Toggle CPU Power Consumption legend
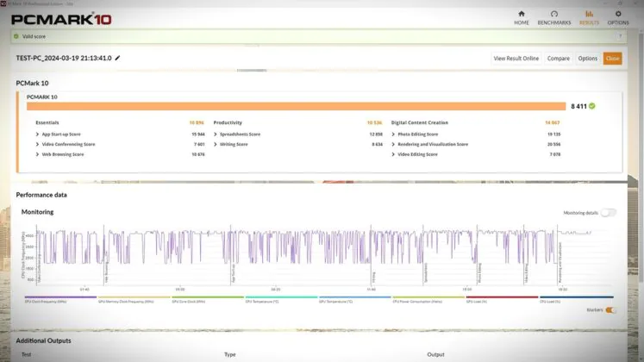The image size is (644, 362). [428, 299]
